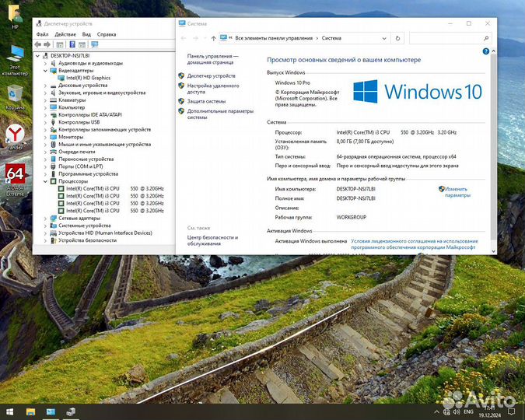The width and height of the screenshot is (525, 420).
Task: Show hidden icons in the system tray
Action: [436, 412]
